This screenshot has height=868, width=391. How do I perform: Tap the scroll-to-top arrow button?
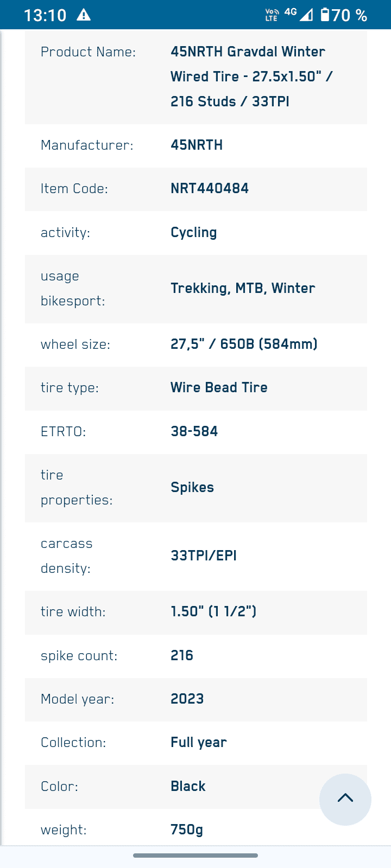coord(345,799)
